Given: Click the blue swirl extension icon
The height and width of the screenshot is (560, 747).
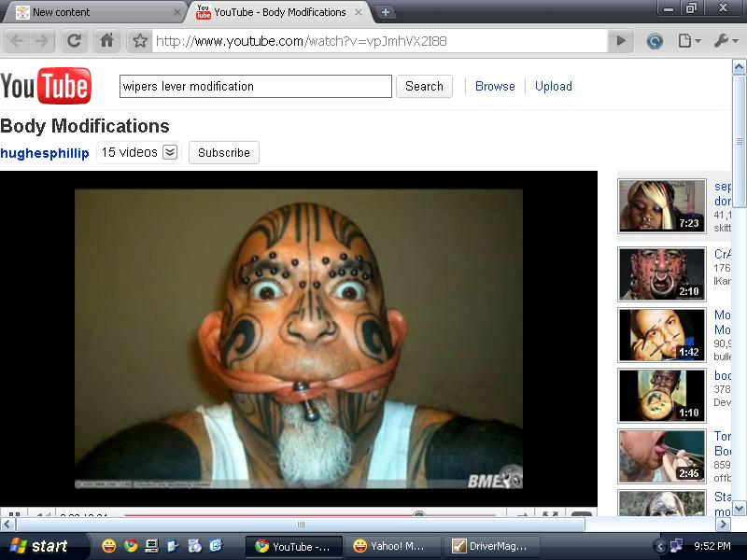Looking at the screenshot, I should click(655, 41).
